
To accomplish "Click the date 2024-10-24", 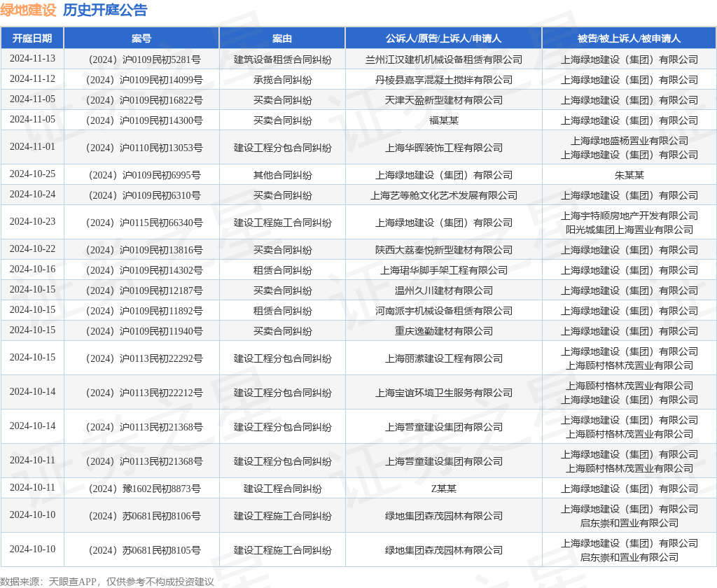I will [x=32, y=195].
